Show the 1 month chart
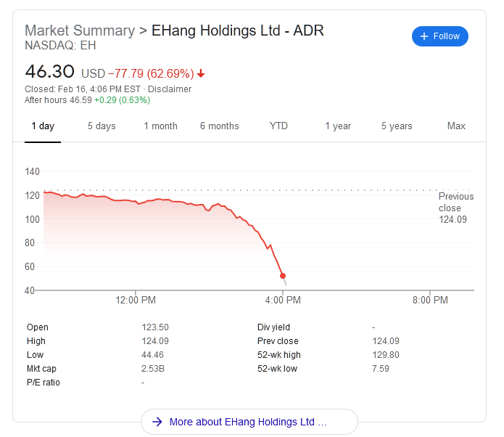504x437 pixels. tap(160, 126)
